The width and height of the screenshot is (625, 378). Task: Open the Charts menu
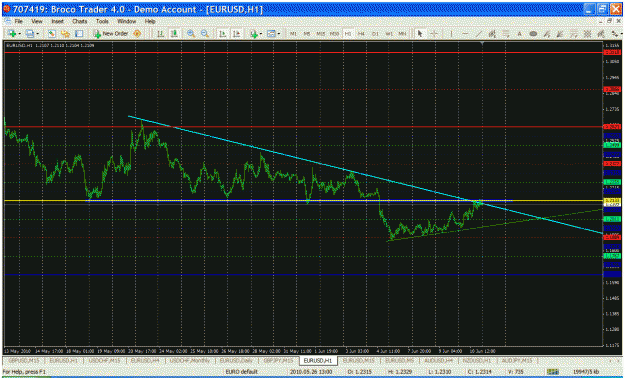pyautogui.click(x=80, y=21)
